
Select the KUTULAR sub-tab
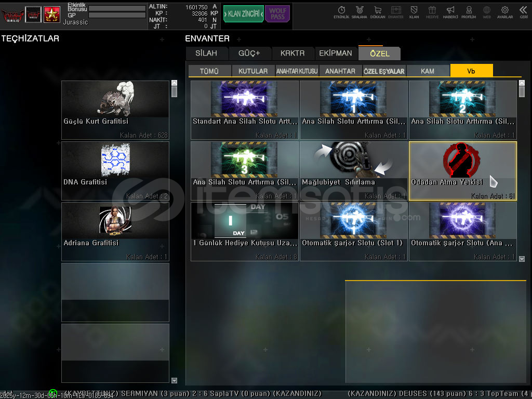pyautogui.click(x=253, y=71)
